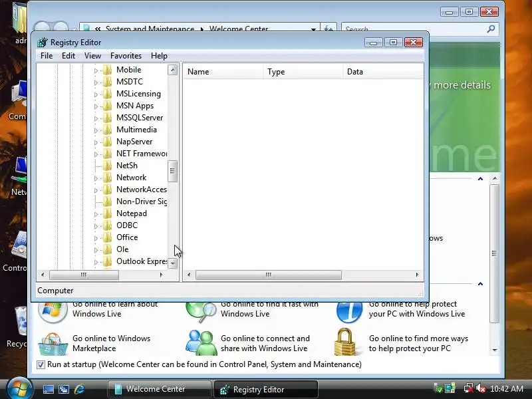Click the taskbar clock showing 10:42 AM

click(x=507, y=388)
